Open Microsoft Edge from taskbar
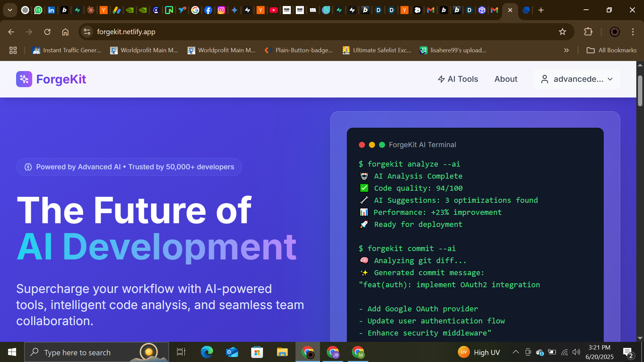644x362 pixels. [207, 352]
